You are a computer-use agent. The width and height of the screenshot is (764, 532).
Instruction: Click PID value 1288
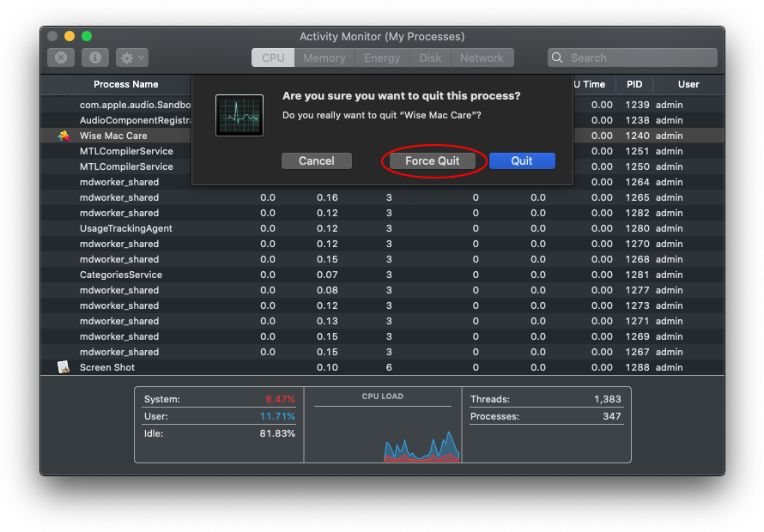point(637,367)
